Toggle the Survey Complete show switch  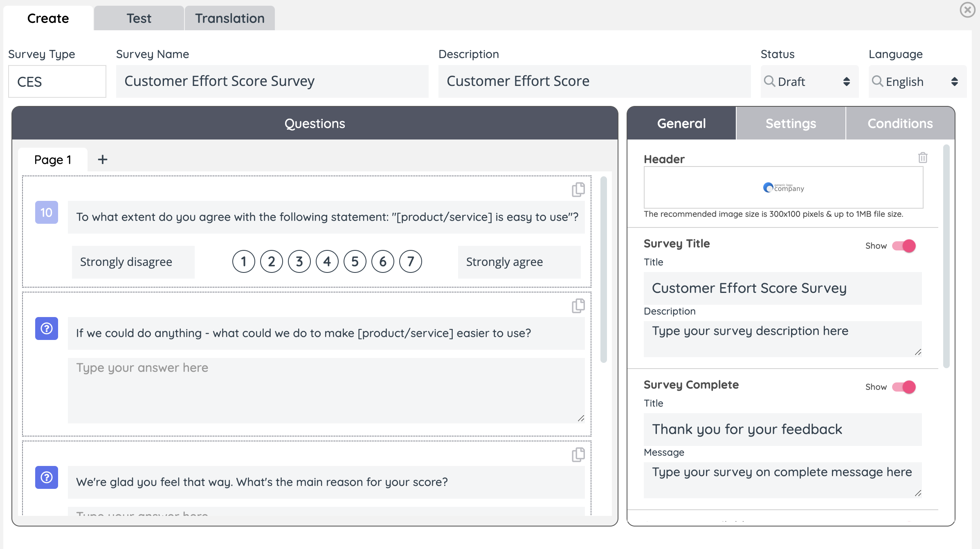pos(904,387)
